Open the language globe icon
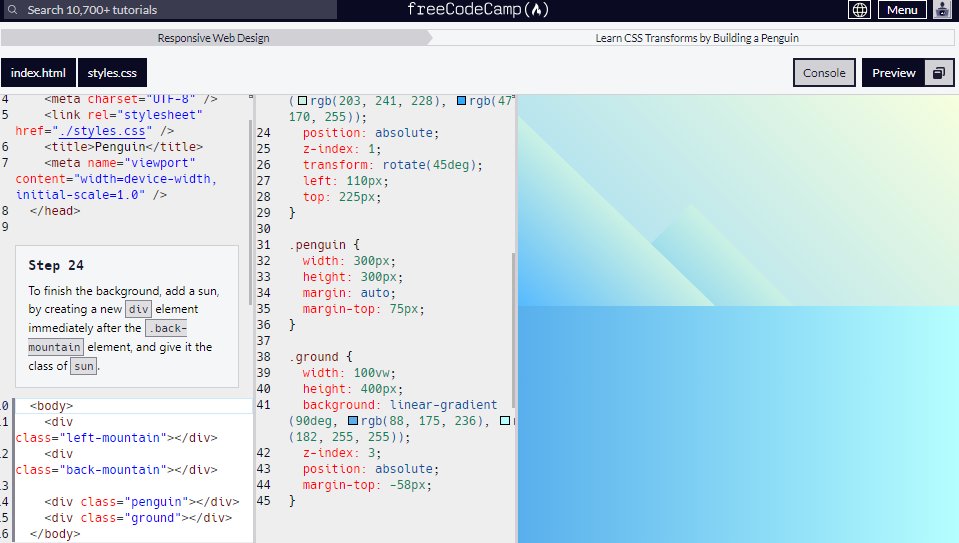The height and width of the screenshot is (543, 959). [x=859, y=10]
